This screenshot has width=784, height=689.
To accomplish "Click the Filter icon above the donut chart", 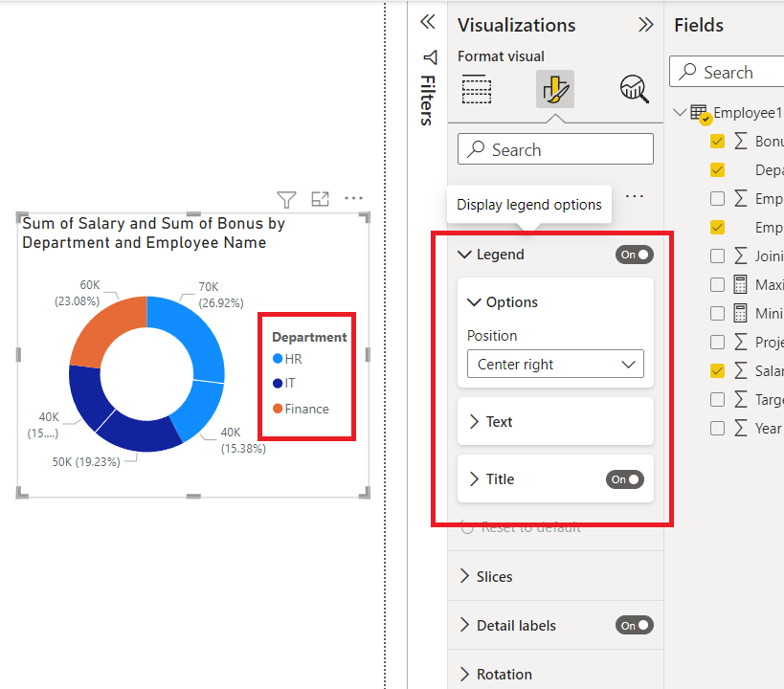I will 286,199.
